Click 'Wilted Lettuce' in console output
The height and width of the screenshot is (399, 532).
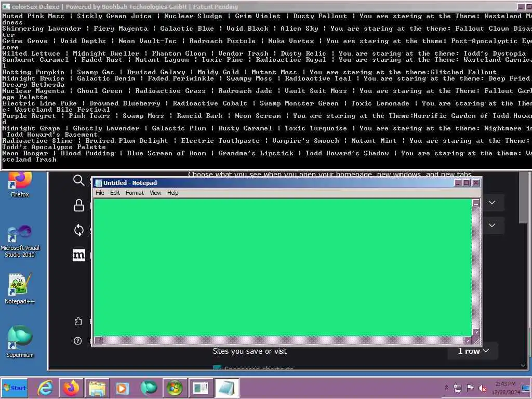point(31,54)
